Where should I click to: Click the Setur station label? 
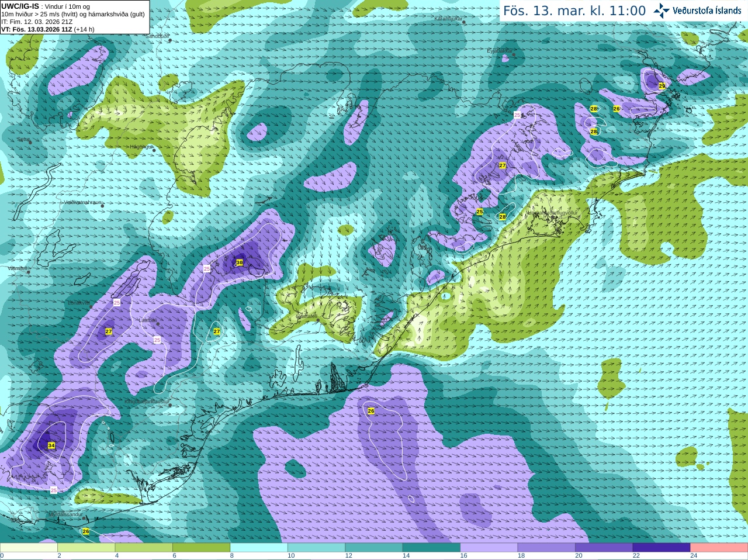tap(23, 140)
